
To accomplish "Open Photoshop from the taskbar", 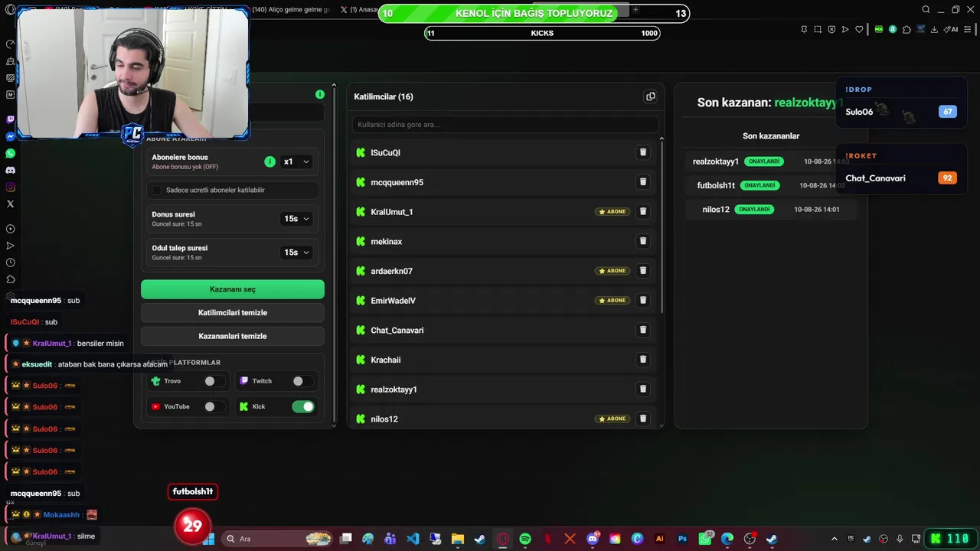I will (682, 539).
